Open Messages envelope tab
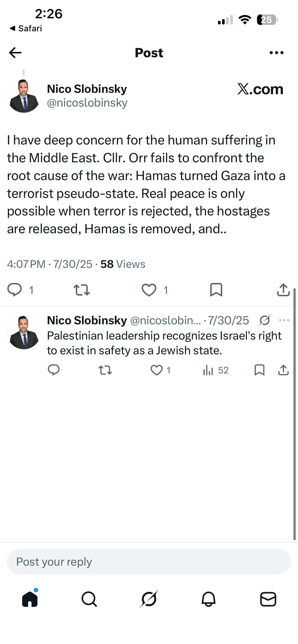298x644 pixels. click(x=268, y=599)
